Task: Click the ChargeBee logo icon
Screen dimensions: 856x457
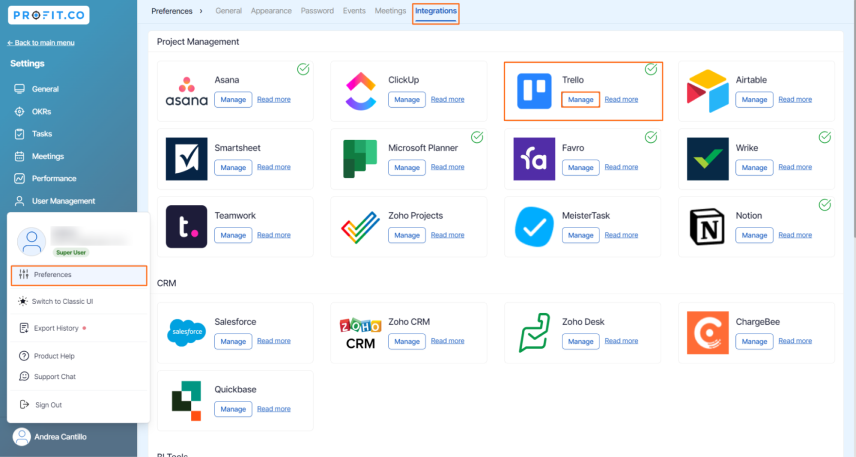Action: (708, 333)
